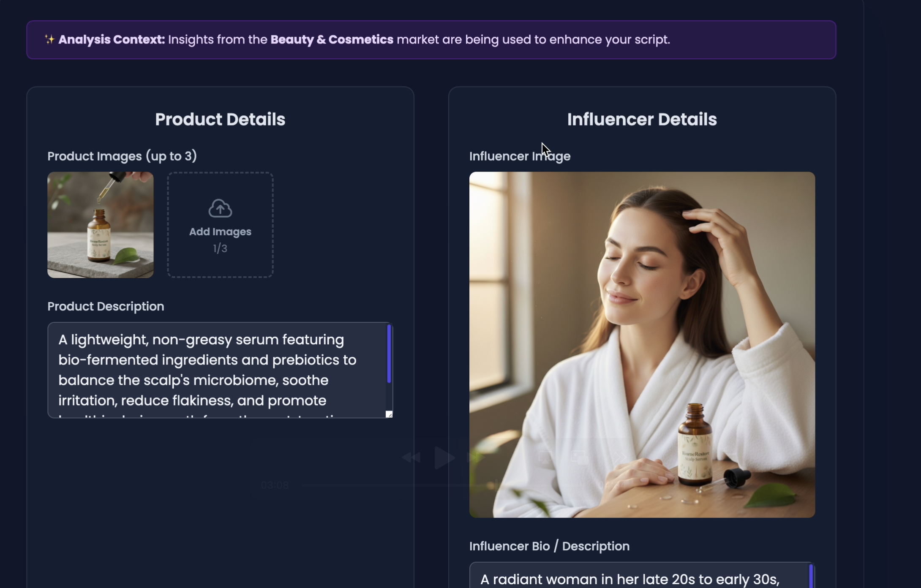Click the Beauty & Cosmetics market text
The height and width of the screenshot is (588, 921).
[332, 39]
